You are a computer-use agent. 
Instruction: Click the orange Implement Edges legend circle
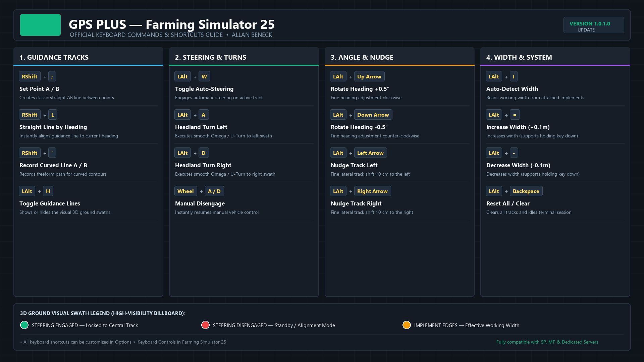pyautogui.click(x=407, y=325)
